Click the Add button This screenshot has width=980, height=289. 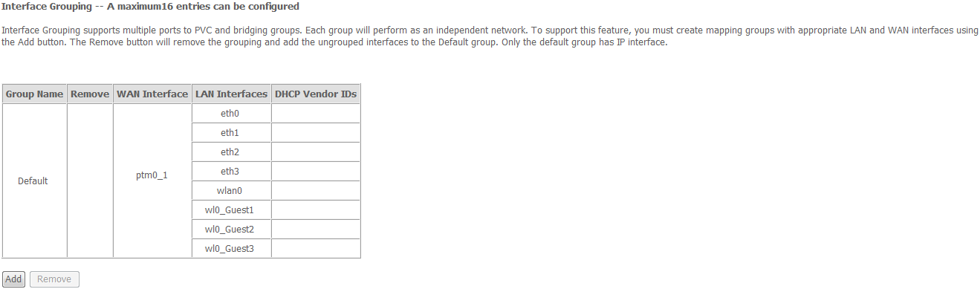pos(13,279)
